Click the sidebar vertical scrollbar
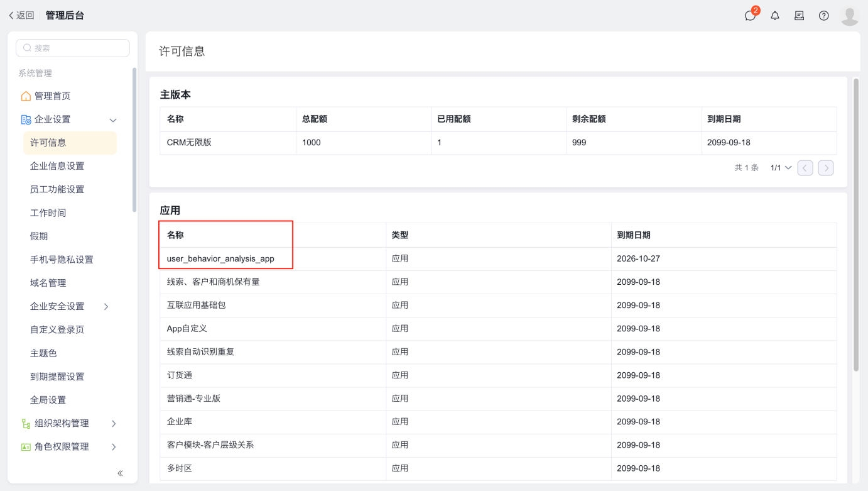This screenshot has height=491, width=868. pos(134,140)
